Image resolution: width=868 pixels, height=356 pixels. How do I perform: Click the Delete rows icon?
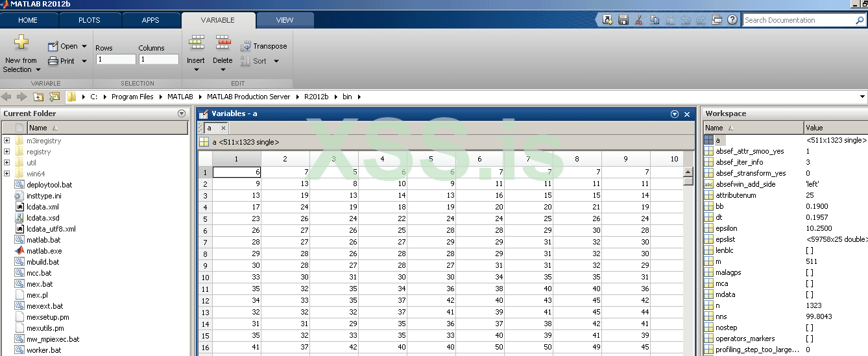pyautogui.click(x=223, y=43)
